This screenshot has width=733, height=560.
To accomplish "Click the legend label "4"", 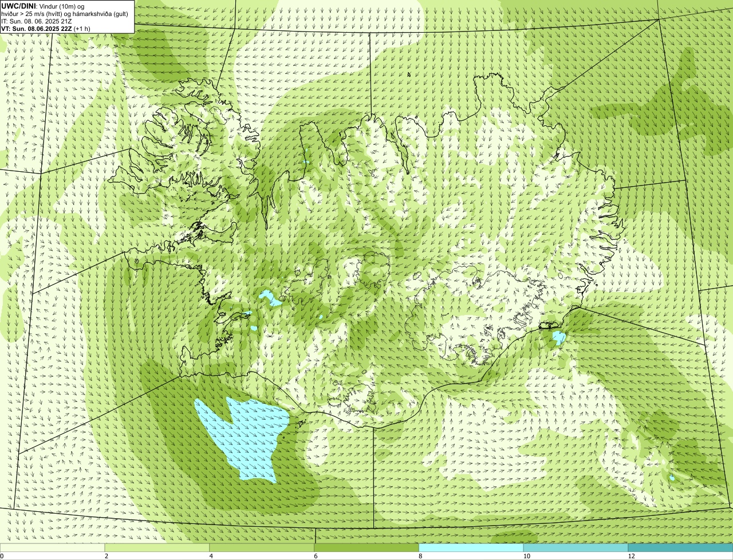I will click(211, 556).
